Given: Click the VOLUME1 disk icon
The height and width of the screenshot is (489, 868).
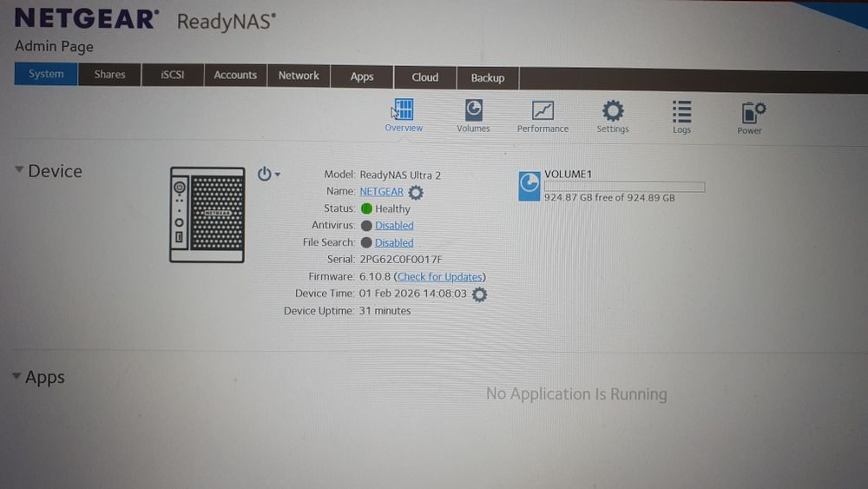Looking at the screenshot, I should 529,186.
